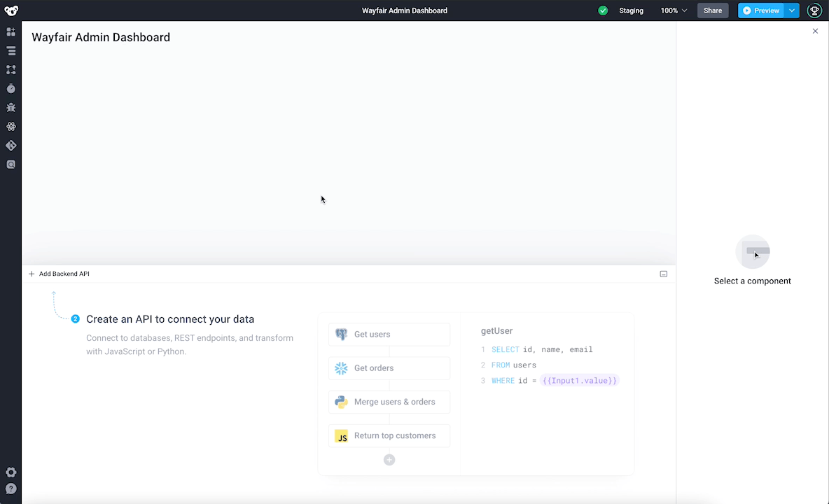This screenshot has height=504, width=829.
Task: Open the app outline list icon
Action: 11,50
